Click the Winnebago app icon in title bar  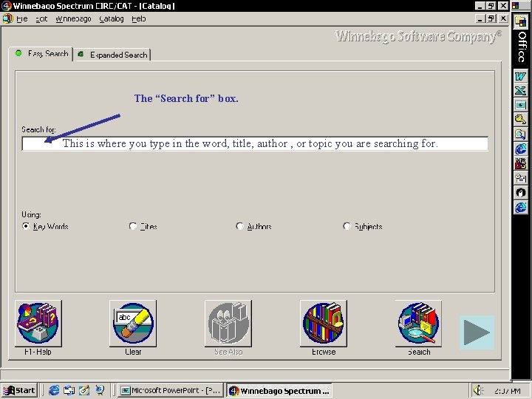(x=7, y=6)
